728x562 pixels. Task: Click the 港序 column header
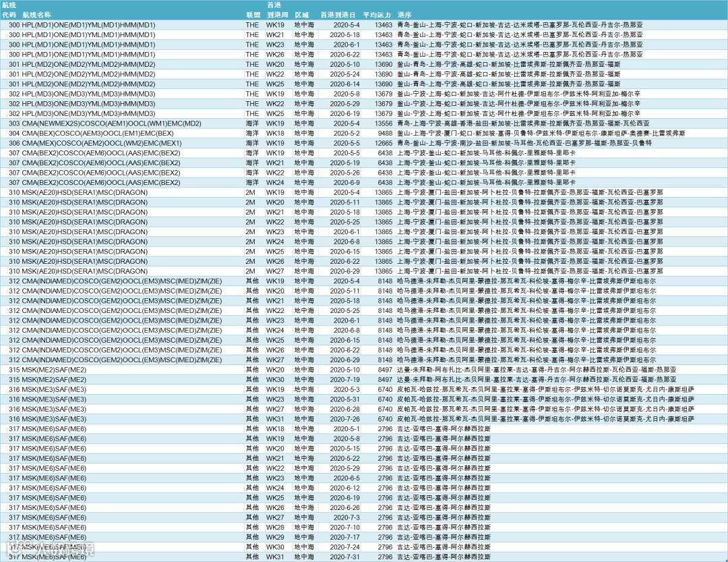[x=404, y=15]
